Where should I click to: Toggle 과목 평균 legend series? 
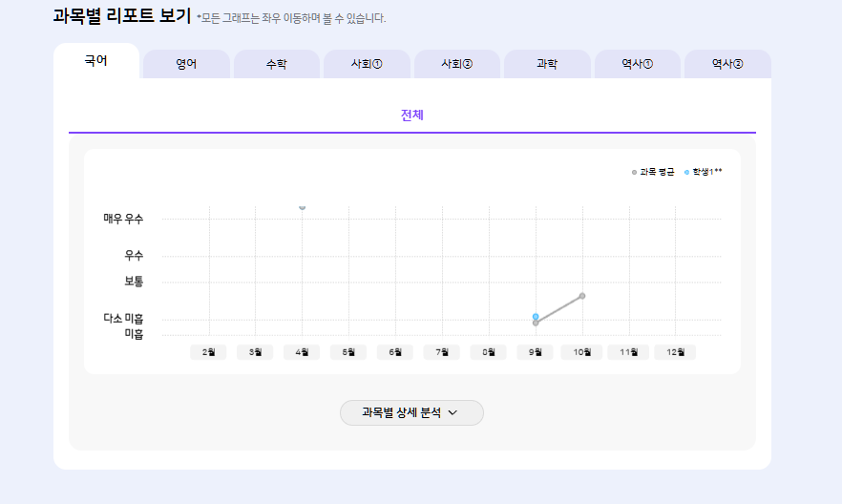pos(654,172)
